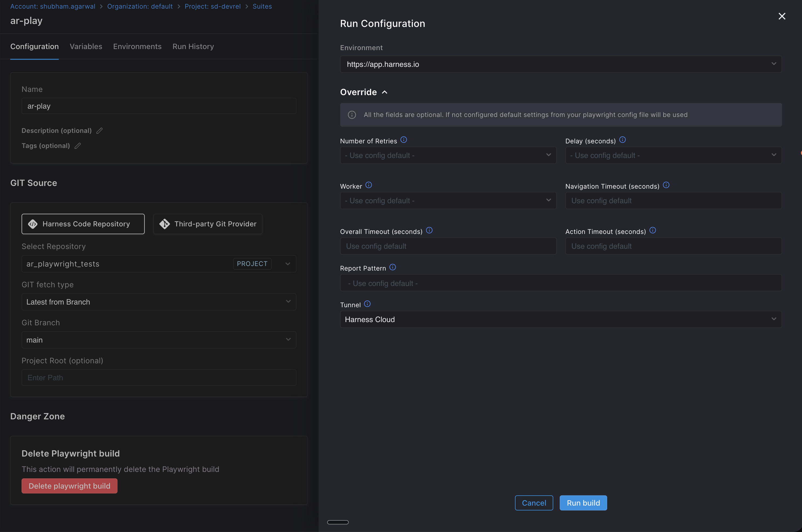Edit description with the pencil icon
This screenshot has height=532, width=802.
click(x=99, y=131)
